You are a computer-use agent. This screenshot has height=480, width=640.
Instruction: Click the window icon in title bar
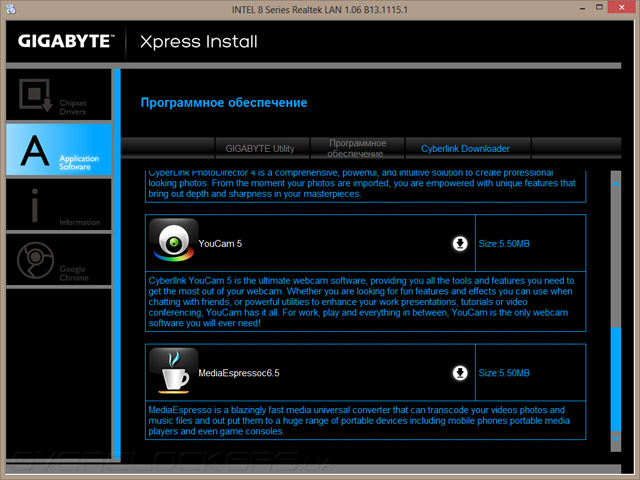[x=11, y=9]
